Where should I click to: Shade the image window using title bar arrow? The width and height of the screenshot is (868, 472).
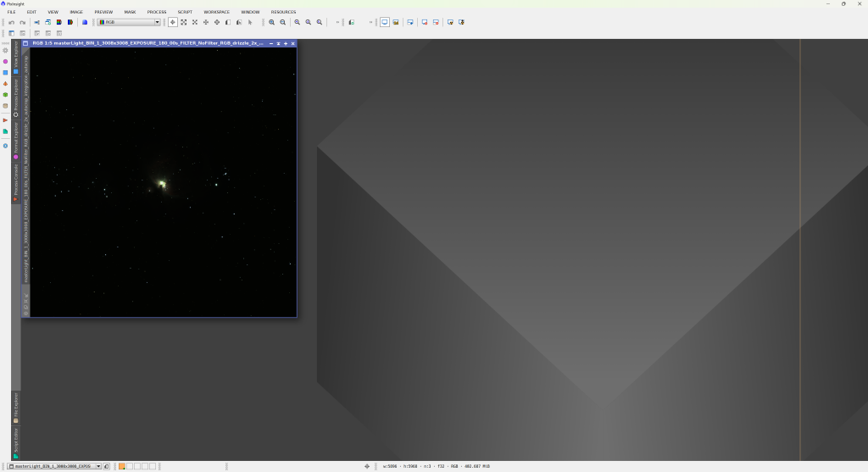[278, 43]
